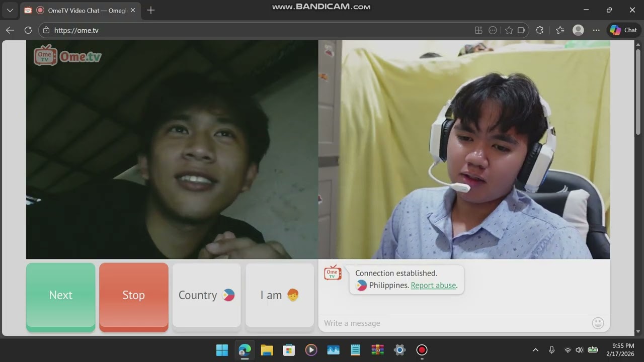
Task: Open browser extensions menu
Action: coord(540,30)
